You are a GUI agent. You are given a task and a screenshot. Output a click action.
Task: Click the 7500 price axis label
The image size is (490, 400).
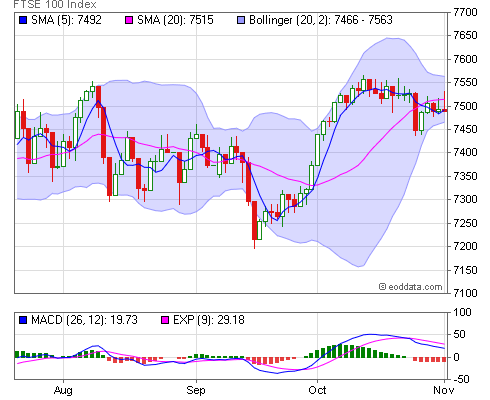tap(465, 106)
